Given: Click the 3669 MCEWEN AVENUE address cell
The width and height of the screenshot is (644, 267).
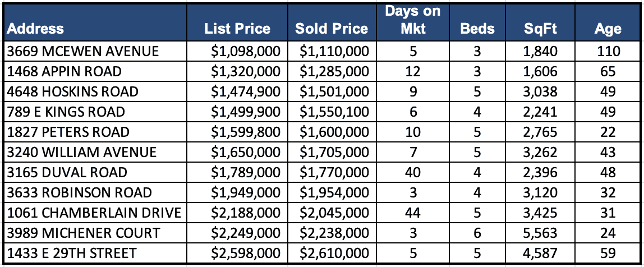Looking at the screenshot, I should 83,52.
